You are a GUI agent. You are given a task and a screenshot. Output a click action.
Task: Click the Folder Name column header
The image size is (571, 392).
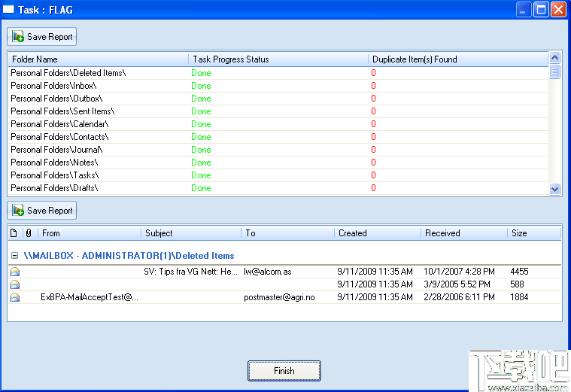[x=98, y=59]
